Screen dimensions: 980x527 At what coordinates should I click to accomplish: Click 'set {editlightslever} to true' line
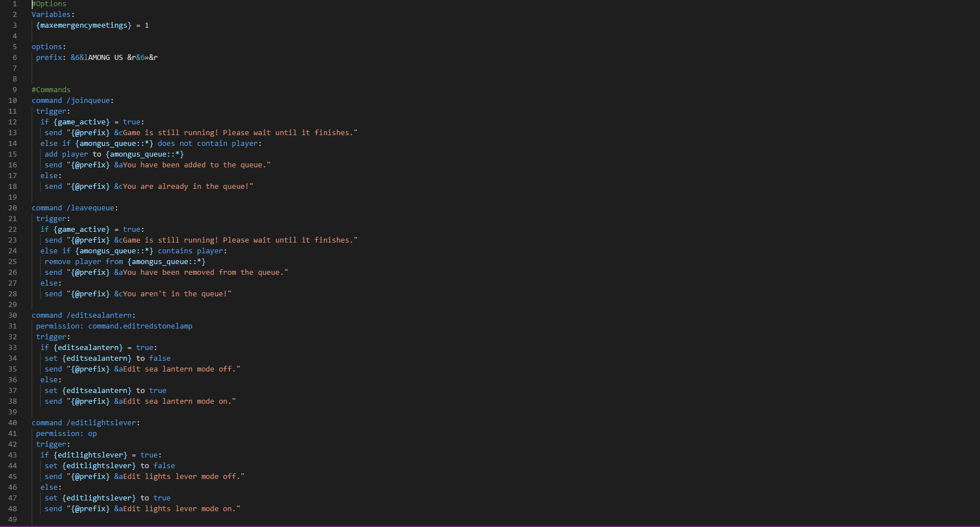tap(107, 498)
